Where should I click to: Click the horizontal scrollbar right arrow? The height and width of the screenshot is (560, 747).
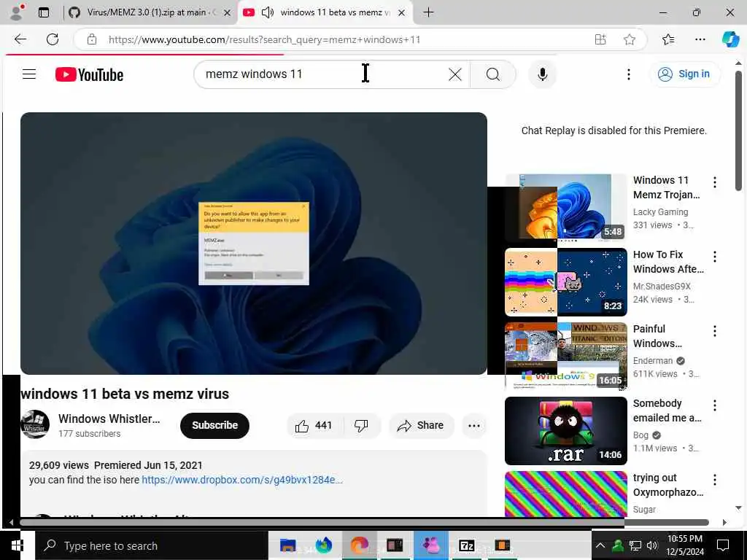coord(724,522)
